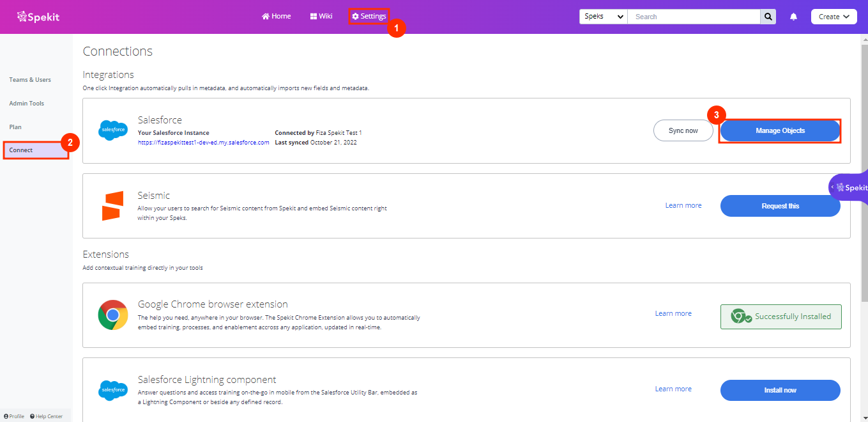Click the Spekit logo in header
The image size is (868, 422).
(38, 17)
